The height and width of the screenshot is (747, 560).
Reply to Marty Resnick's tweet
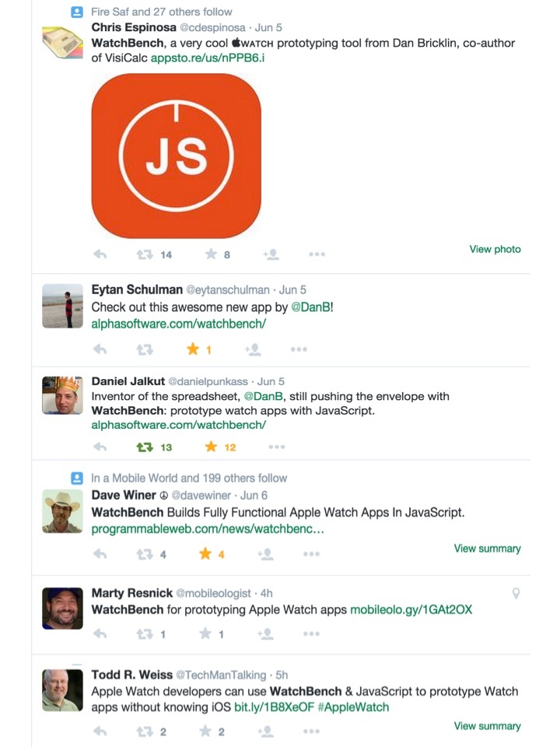click(x=100, y=633)
